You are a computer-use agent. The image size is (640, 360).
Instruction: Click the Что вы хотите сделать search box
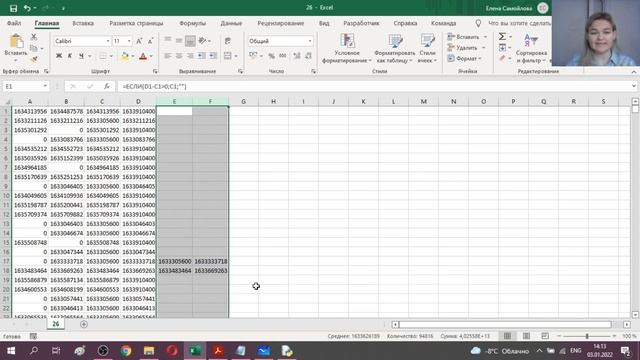click(519, 23)
